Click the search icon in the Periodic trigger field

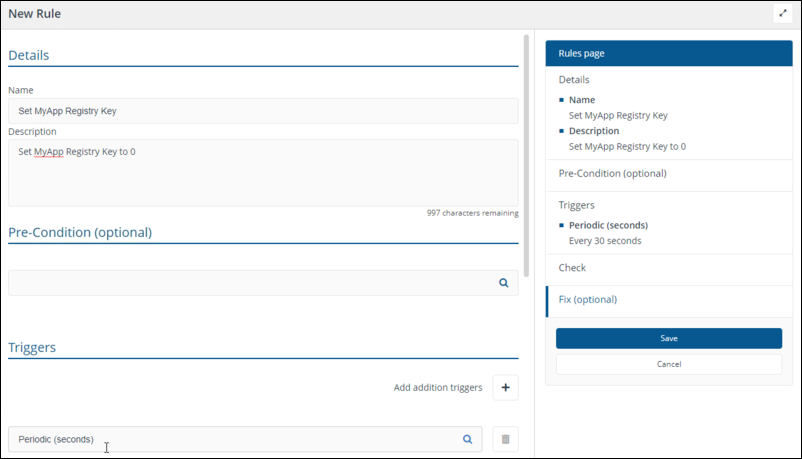(x=467, y=439)
